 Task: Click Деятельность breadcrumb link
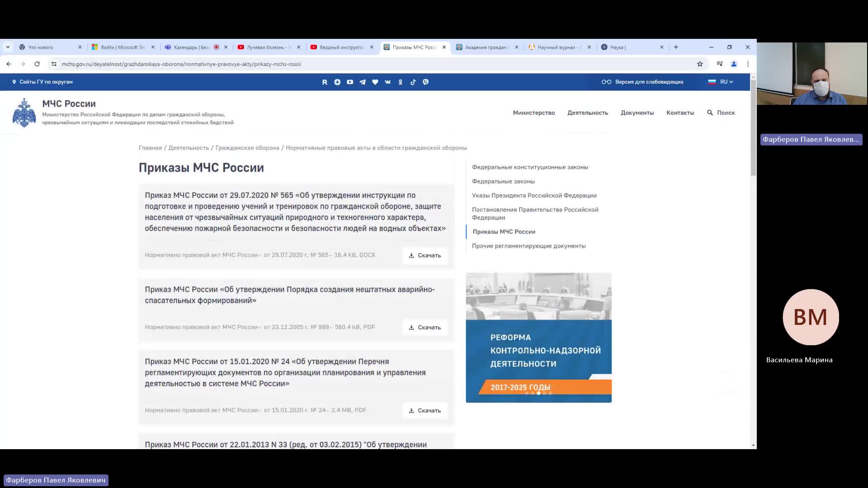pyautogui.click(x=189, y=148)
